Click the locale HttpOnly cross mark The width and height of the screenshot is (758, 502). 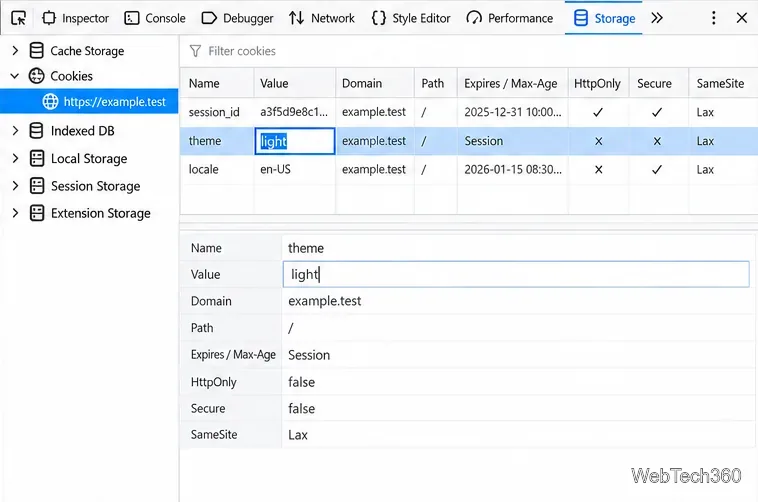[x=598, y=170]
